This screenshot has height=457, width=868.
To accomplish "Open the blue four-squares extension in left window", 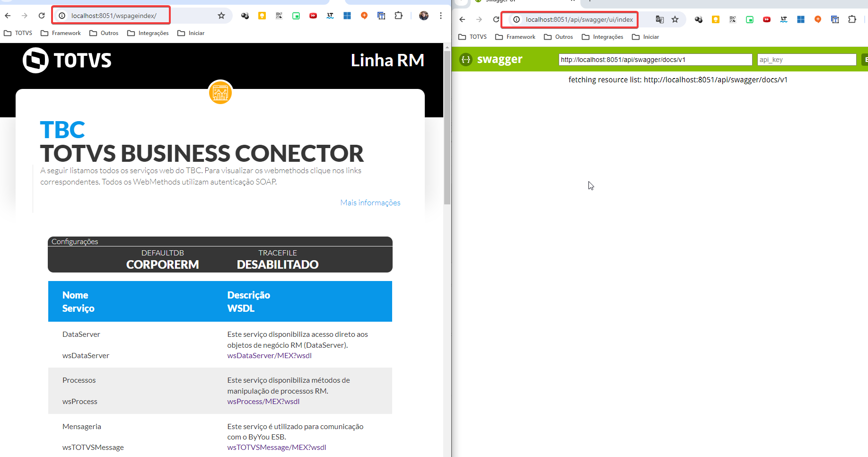I will click(x=347, y=16).
